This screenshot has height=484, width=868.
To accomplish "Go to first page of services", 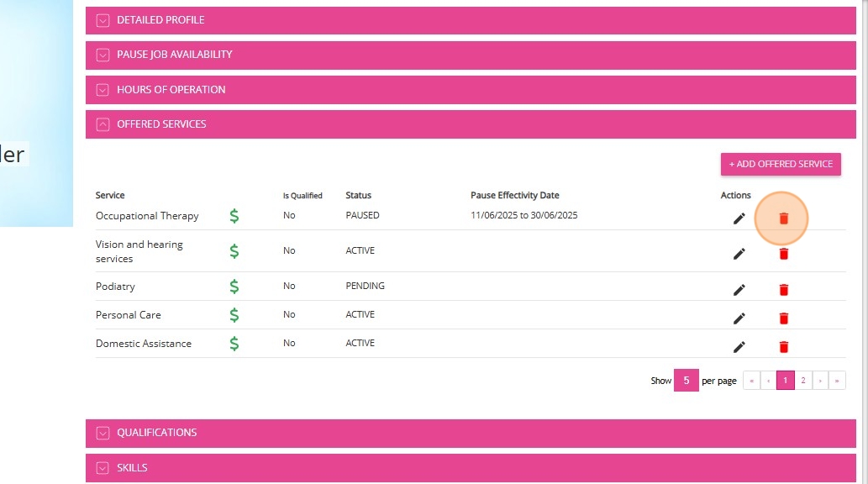I will click(x=751, y=381).
